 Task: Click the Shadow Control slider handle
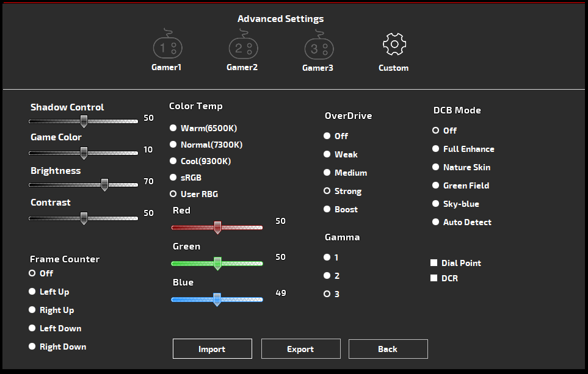[84, 121]
